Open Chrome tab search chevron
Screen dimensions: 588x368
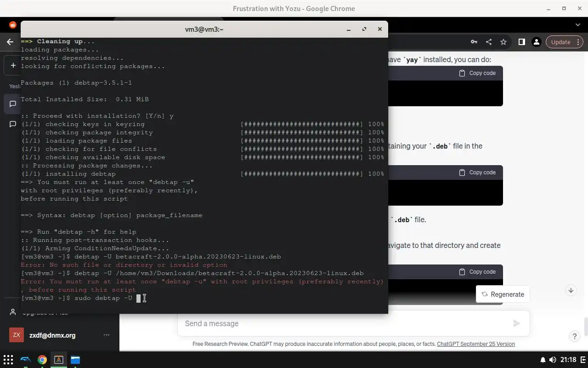[578, 25]
